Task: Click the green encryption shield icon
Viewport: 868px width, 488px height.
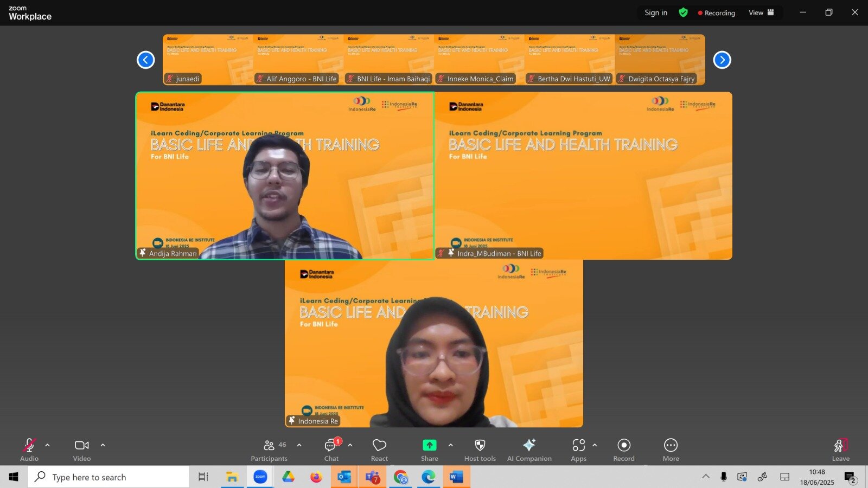Action: [684, 12]
